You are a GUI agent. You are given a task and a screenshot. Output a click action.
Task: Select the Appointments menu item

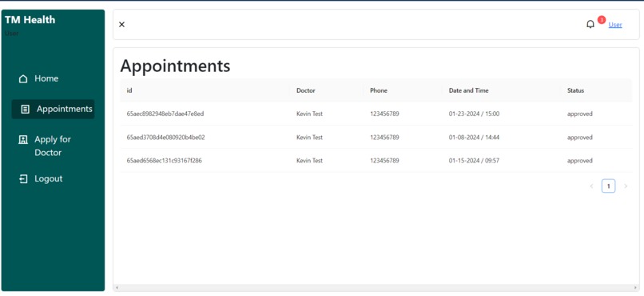point(53,110)
